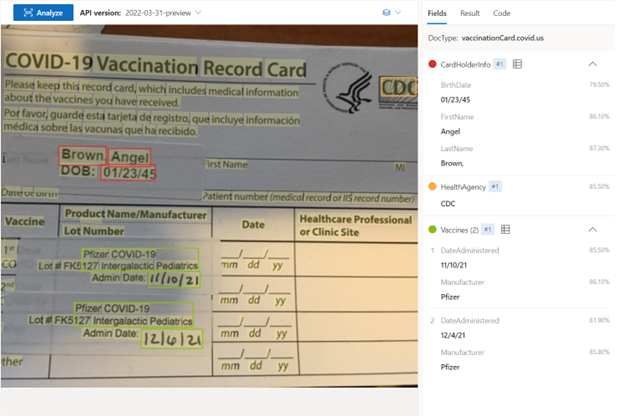Select the LastName value Brown, in Fields
The height and width of the screenshot is (416, 624).
point(452,163)
